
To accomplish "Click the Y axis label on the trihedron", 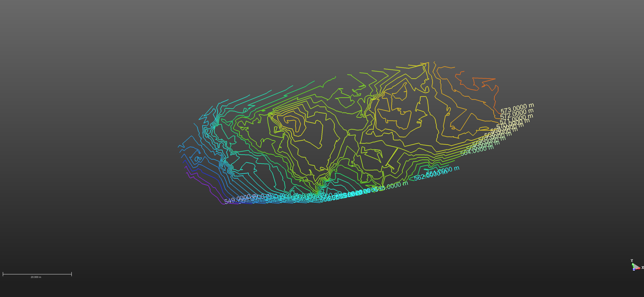I will (632, 260).
